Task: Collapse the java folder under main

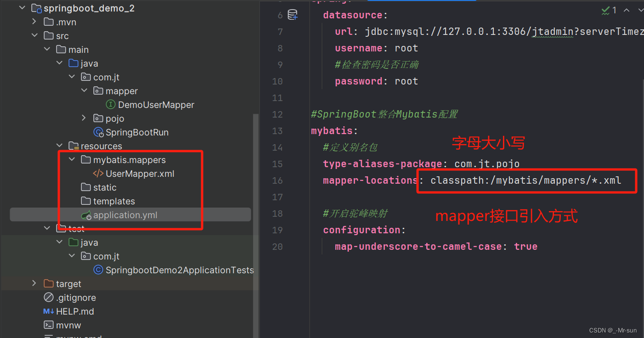Action: click(60, 63)
